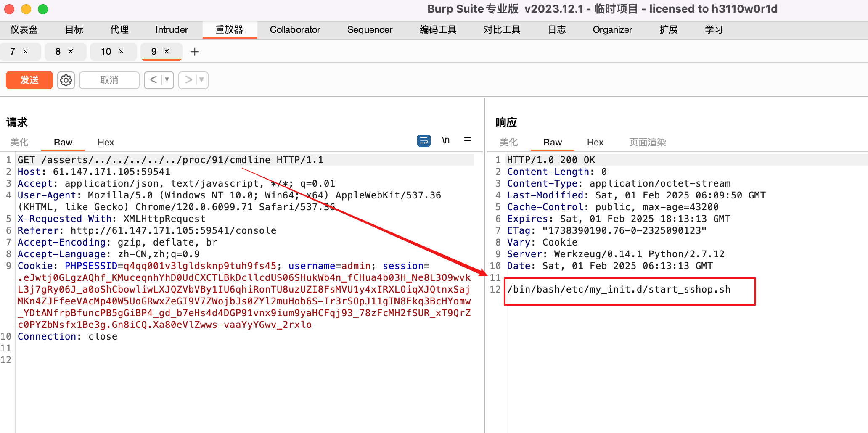Image resolution: width=868 pixels, height=433 pixels.
Task: Switch the request view to Hex
Action: pos(105,142)
